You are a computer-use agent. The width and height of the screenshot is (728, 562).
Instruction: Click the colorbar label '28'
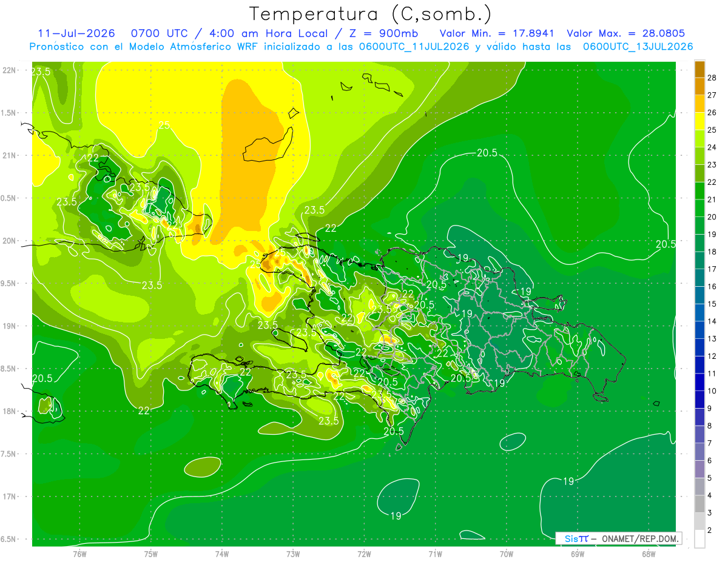click(x=712, y=78)
